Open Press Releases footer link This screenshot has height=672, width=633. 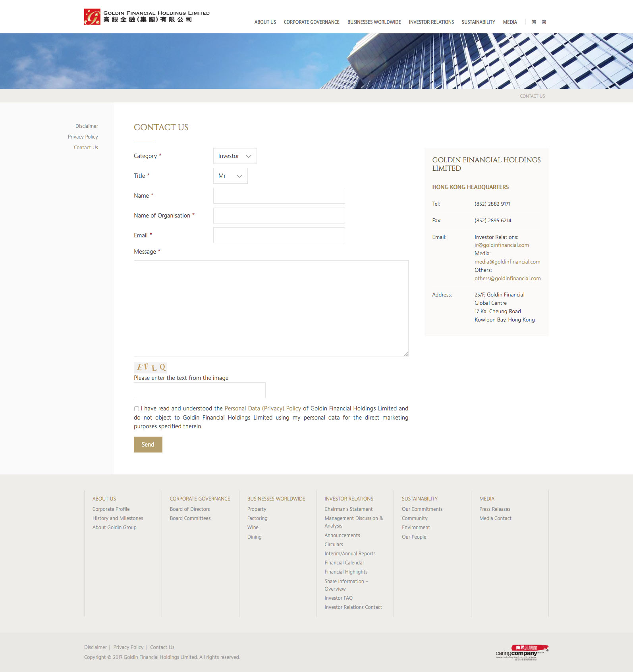pos(495,509)
